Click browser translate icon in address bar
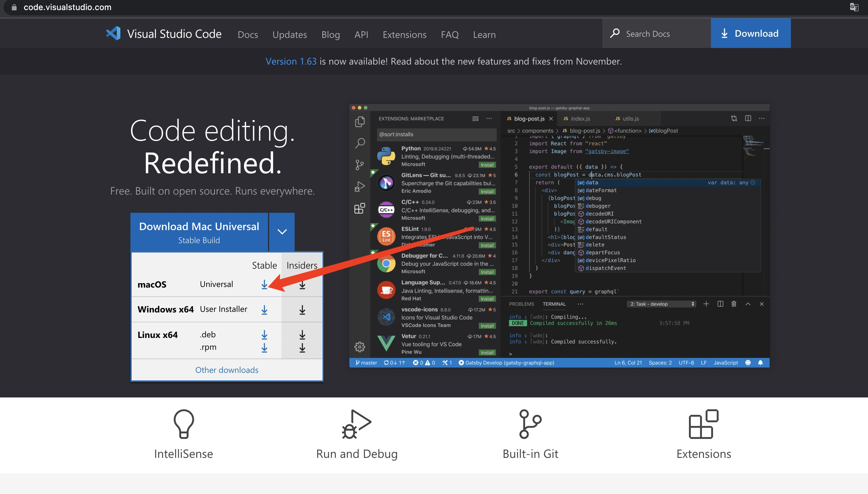 coord(854,7)
